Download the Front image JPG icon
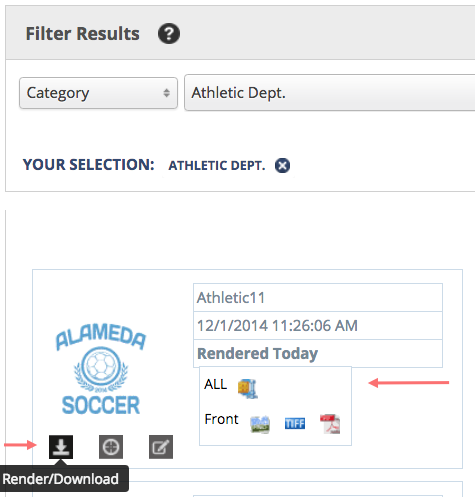The height and width of the screenshot is (497, 475). 260,424
